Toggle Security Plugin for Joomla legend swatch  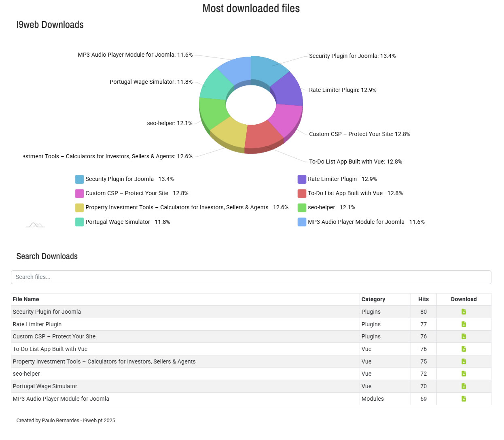pos(79,179)
